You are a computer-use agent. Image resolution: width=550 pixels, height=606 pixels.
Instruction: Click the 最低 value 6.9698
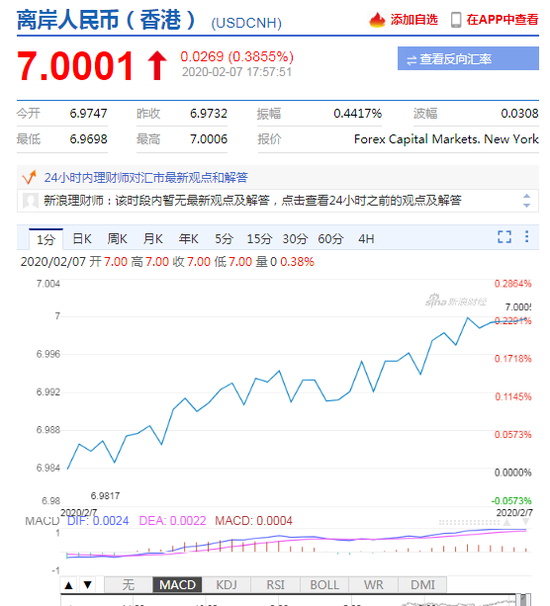(89, 139)
